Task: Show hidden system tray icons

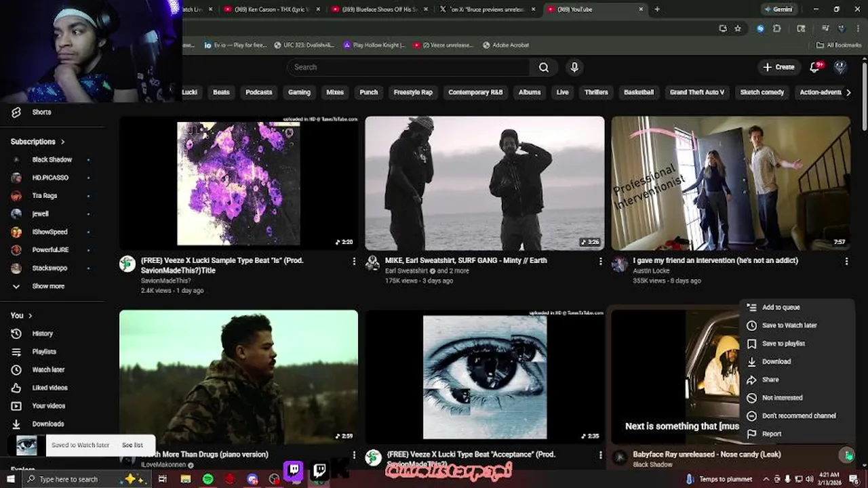Action: pos(766,479)
